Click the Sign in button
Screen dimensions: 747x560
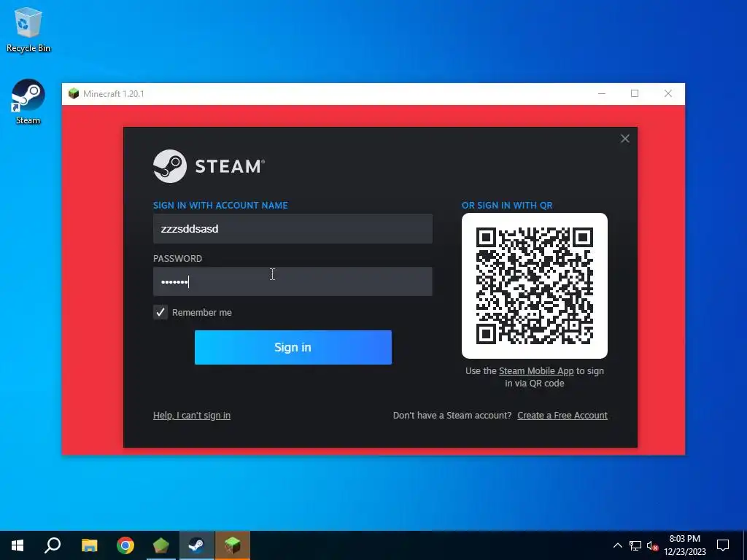293,347
